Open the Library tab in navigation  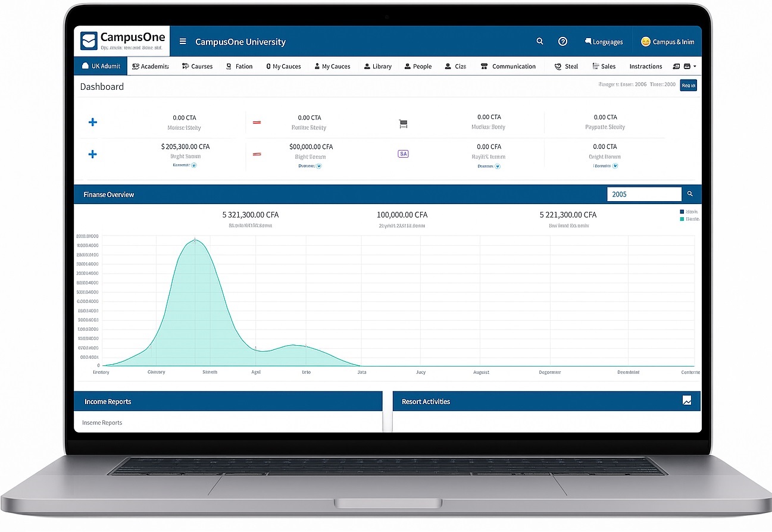click(377, 66)
